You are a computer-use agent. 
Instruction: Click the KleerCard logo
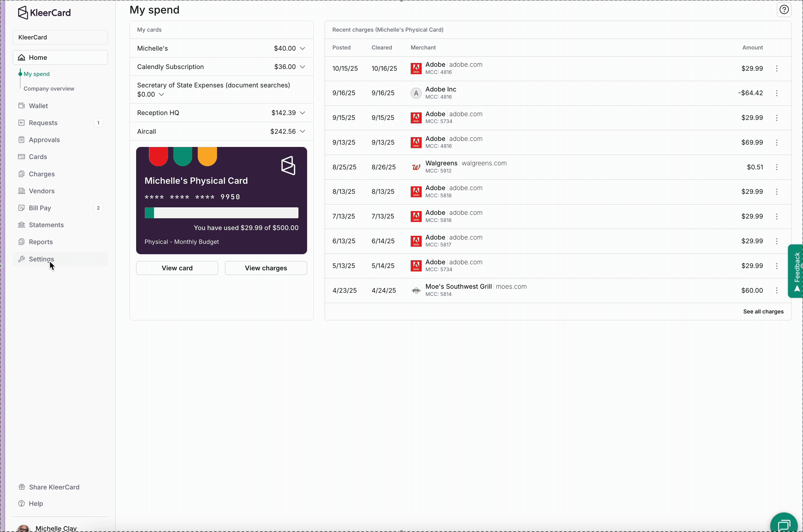[x=45, y=13]
